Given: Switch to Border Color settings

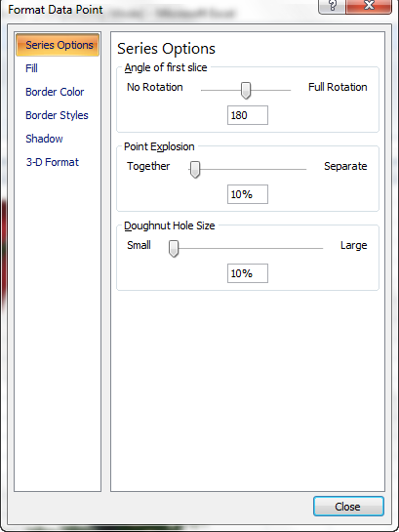Looking at the screenshot, I should pyautogui.click(x=55, y=92).
